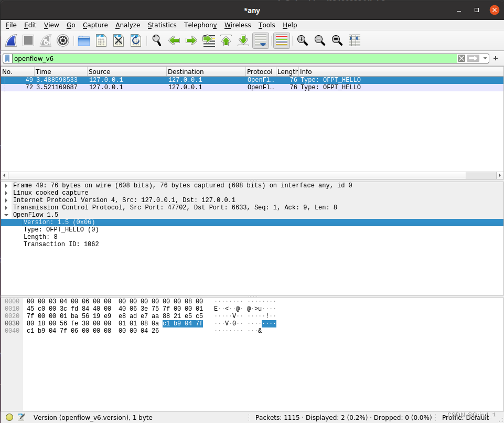Select Version: 1.5 (0x06) field
Image resolution: width=504 pixels, height=423 pixels.
coord(252,223)
